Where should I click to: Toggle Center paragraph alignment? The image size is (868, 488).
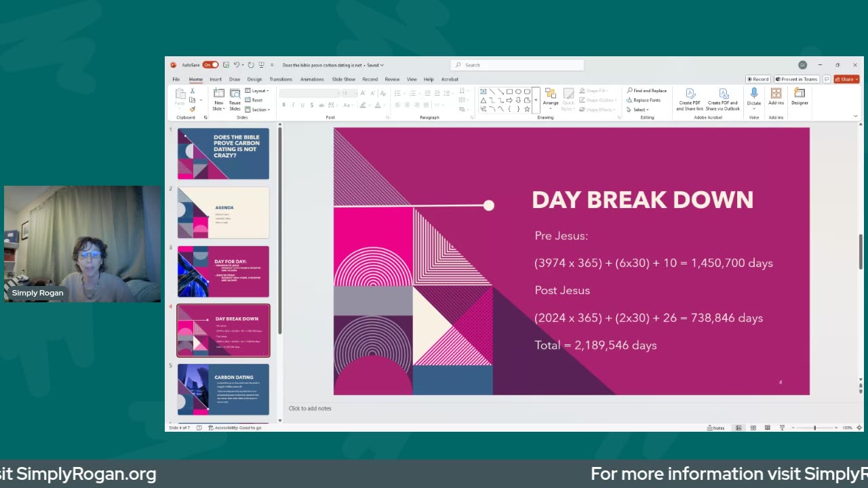[407, 105]
